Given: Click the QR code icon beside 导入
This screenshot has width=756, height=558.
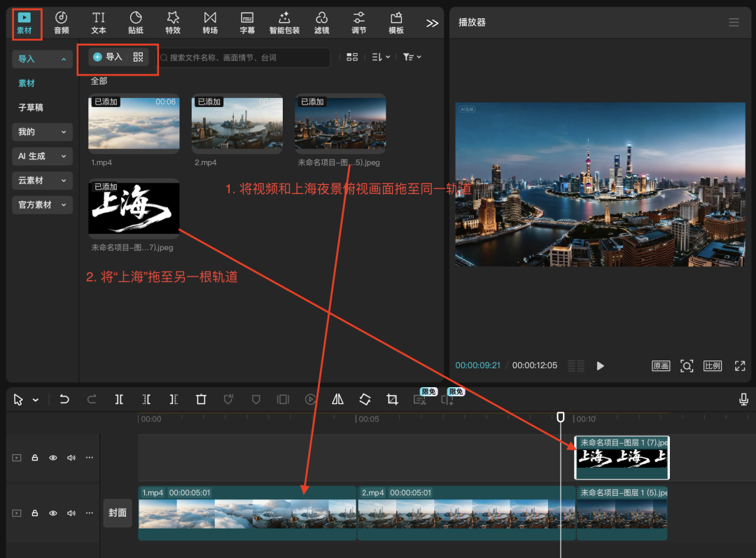Looking at the screenshot, I should (138, 57).
